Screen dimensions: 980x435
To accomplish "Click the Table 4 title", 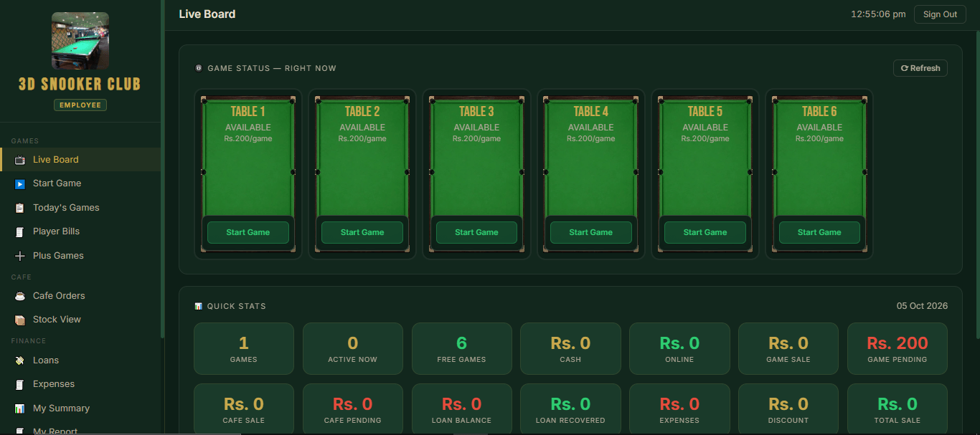I will (591, 111).
